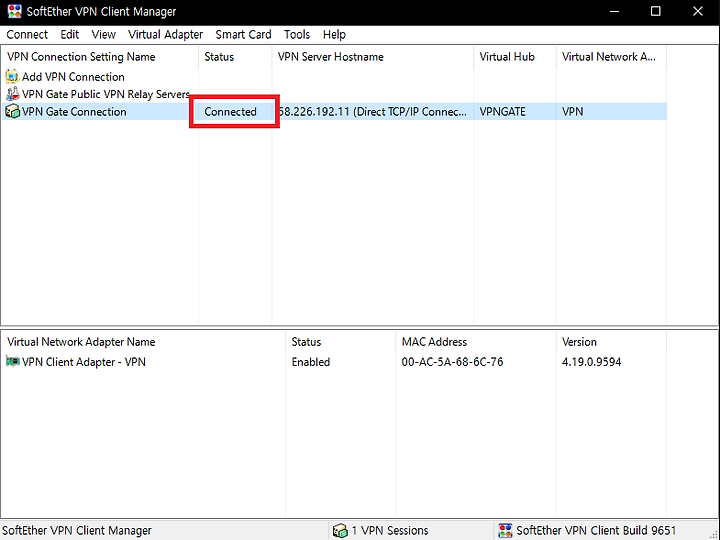The width and height of the screenshot is (720, 540).
Task: Open the View menu
Action: pyautogui.click(x=103, y=34)
